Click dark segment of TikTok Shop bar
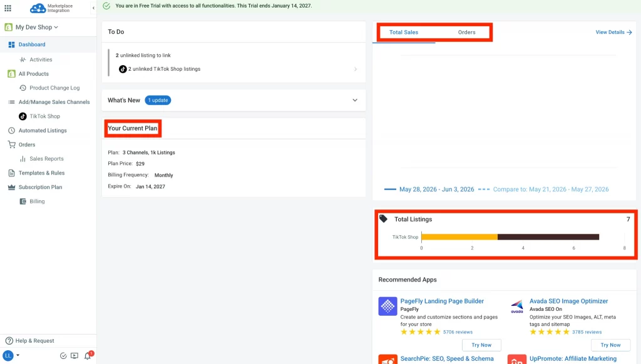The width and height of the screenshot is (641, 364). [x=548, y=237]
